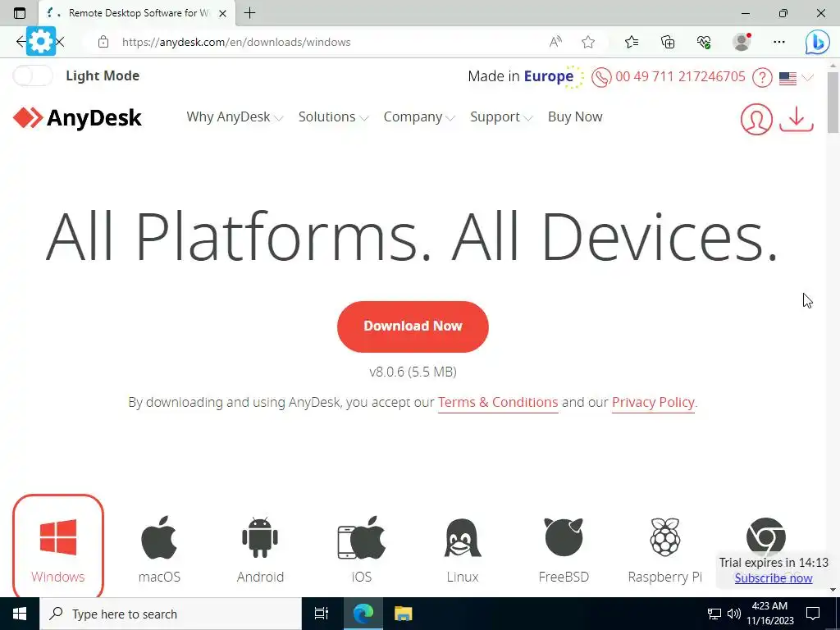
Task: Click the Download Now button
Action: [x=413, y=326]
